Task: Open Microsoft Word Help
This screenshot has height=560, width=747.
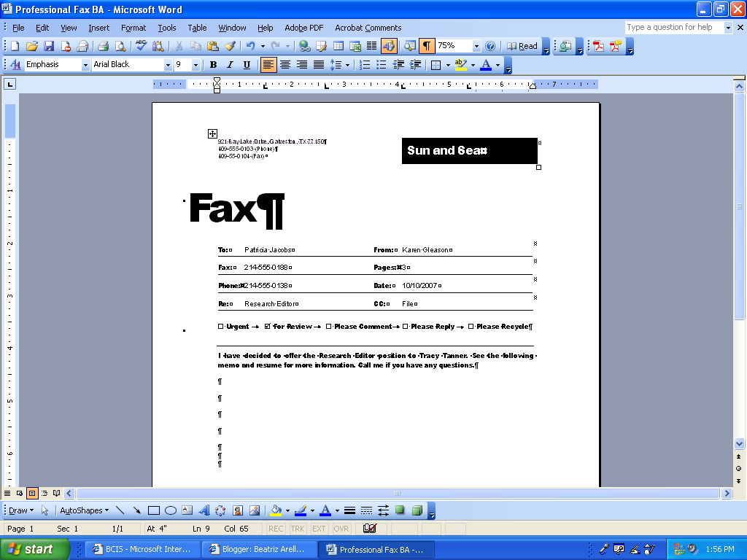Action: 490,46
